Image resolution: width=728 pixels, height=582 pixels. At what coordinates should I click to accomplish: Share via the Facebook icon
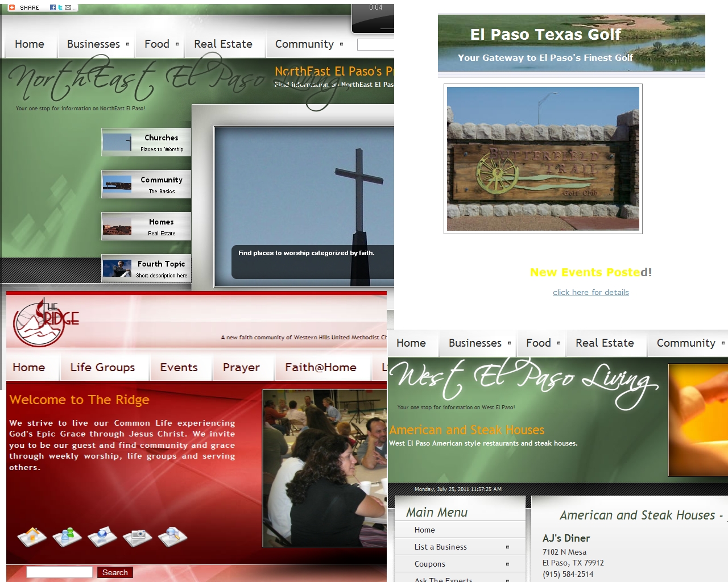pyautogui.click(x=53, y=7)
